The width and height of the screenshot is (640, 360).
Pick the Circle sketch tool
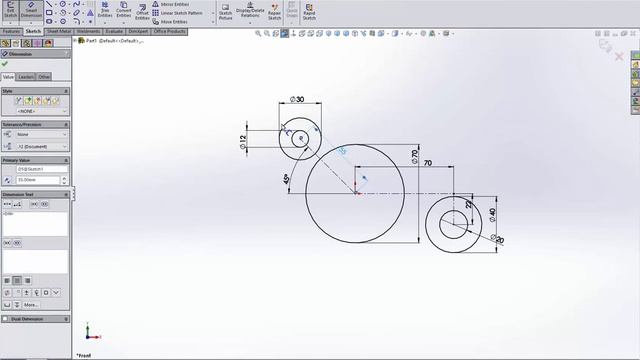[x=63, y=4]
